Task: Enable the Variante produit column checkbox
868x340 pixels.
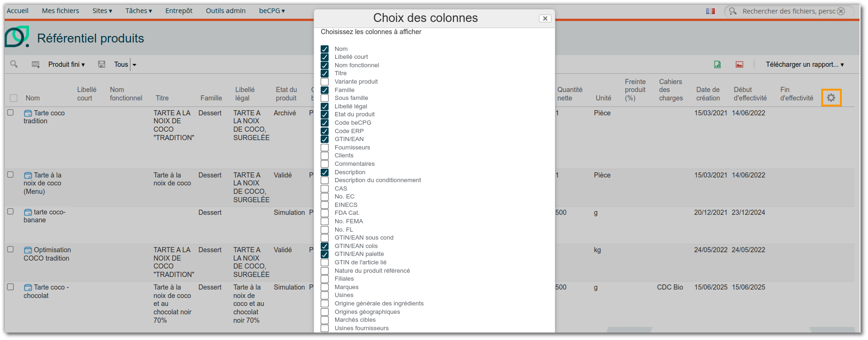Action: [x=325, y=82]
